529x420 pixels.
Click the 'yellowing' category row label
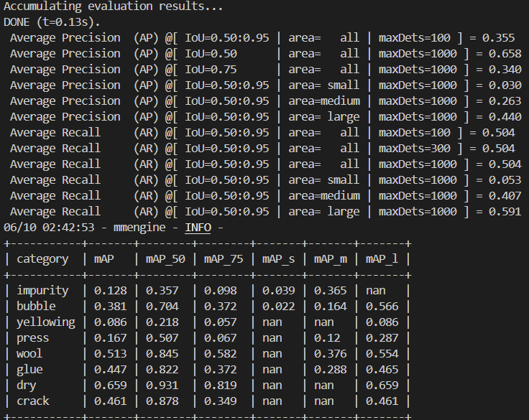(x=46, y=322)
